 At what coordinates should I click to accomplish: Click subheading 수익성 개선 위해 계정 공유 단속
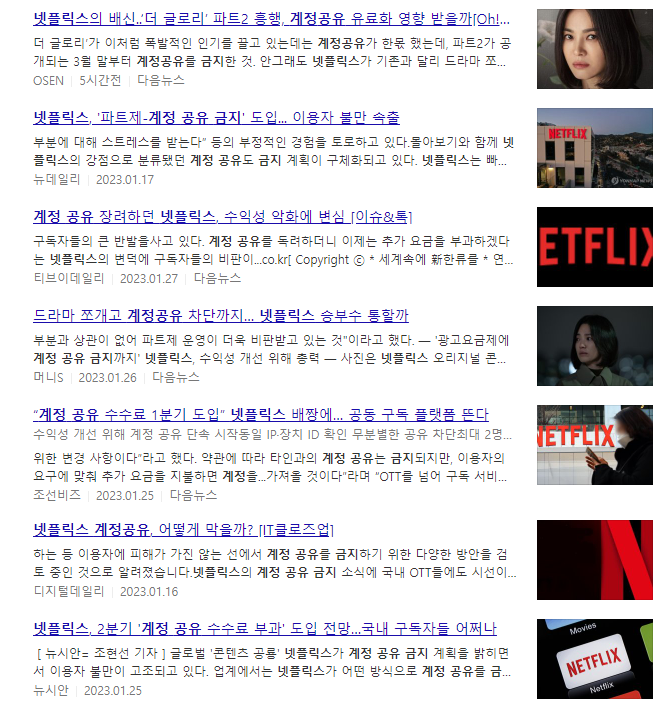[273, 435]
